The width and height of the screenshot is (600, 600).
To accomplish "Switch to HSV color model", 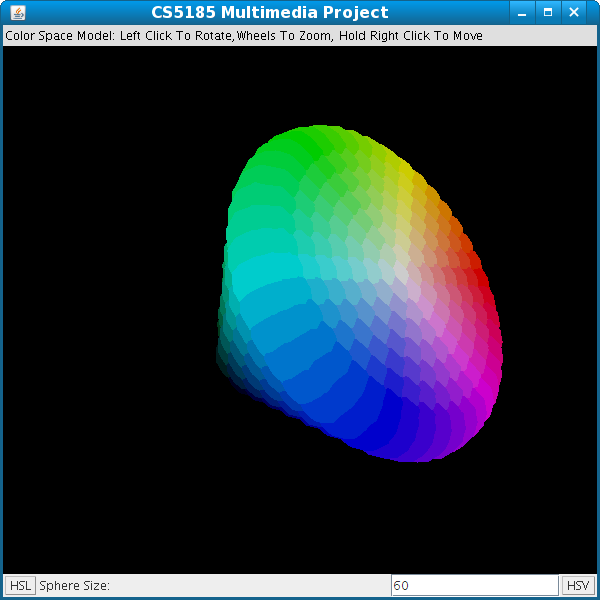I will [x=578, y=585].
